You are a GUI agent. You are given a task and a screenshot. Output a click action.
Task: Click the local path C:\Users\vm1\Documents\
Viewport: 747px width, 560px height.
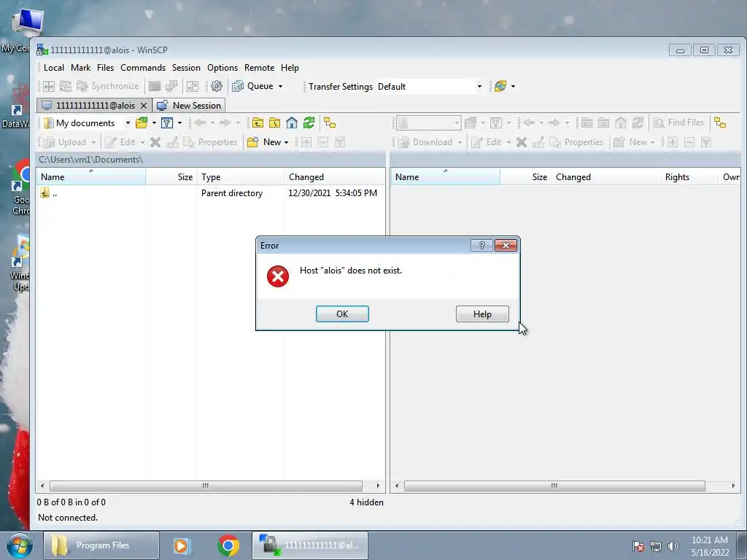pyautogui.click(x=90, y=160)
